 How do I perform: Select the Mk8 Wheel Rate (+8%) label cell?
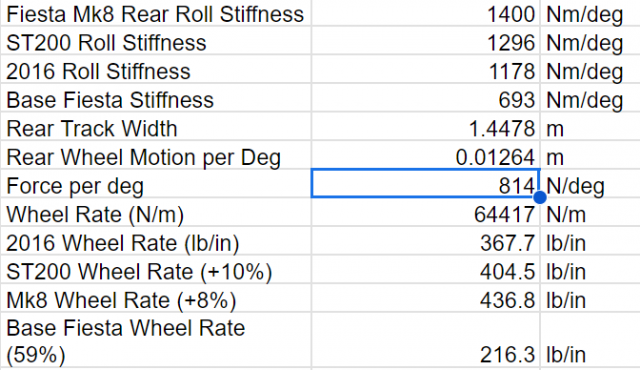[x=156, y=300]
